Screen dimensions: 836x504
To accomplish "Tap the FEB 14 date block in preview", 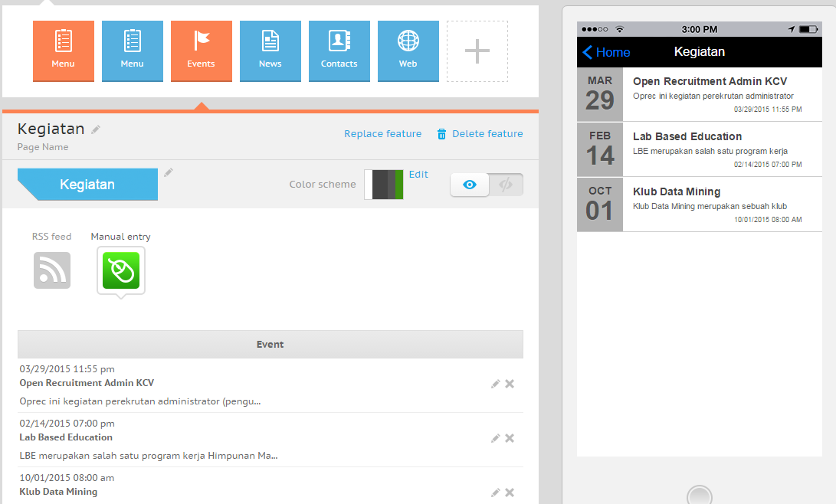I will click(600, 149).
